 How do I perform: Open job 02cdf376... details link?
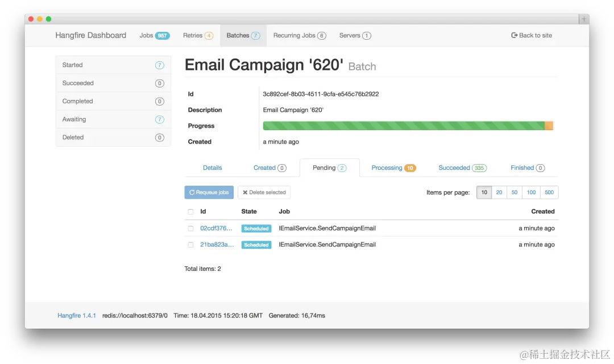[x=216, y=228]
